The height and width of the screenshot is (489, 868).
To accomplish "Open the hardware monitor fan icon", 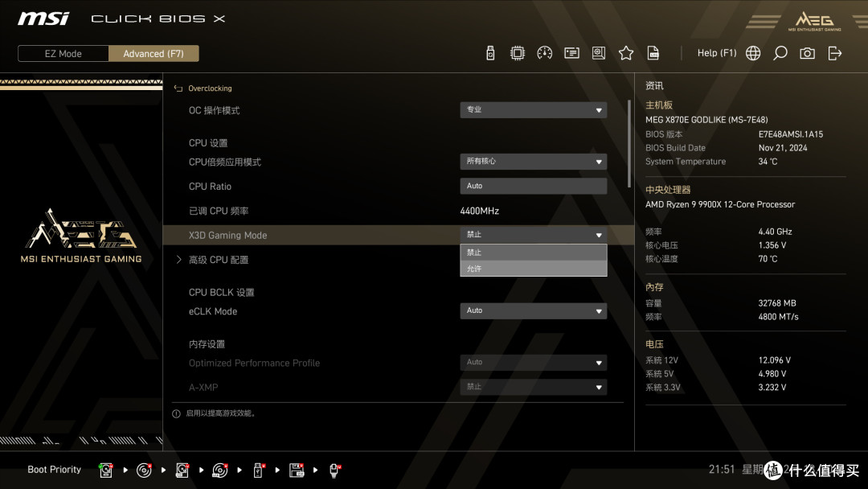I will coord(599,53).
